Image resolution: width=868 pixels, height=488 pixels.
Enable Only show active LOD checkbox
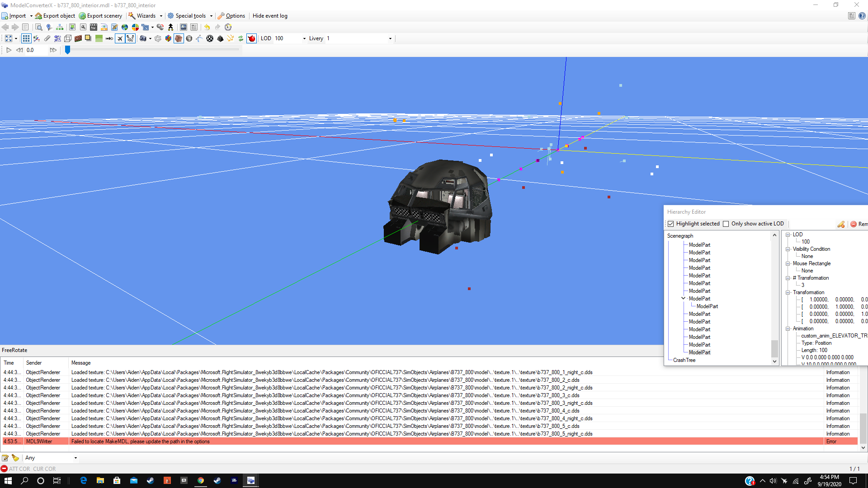[726, 224]
